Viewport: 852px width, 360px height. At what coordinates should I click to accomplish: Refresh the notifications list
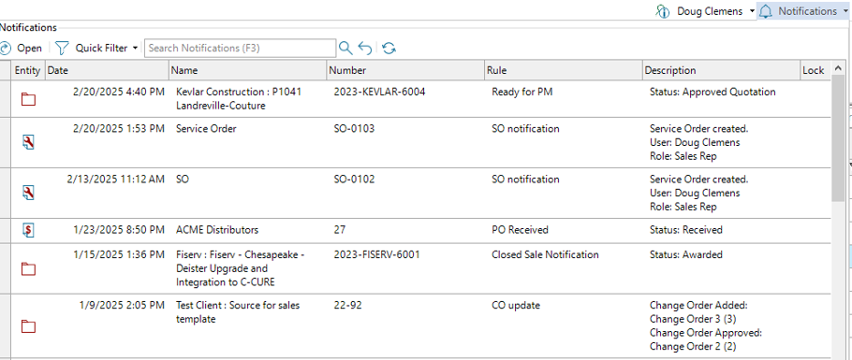389,48
